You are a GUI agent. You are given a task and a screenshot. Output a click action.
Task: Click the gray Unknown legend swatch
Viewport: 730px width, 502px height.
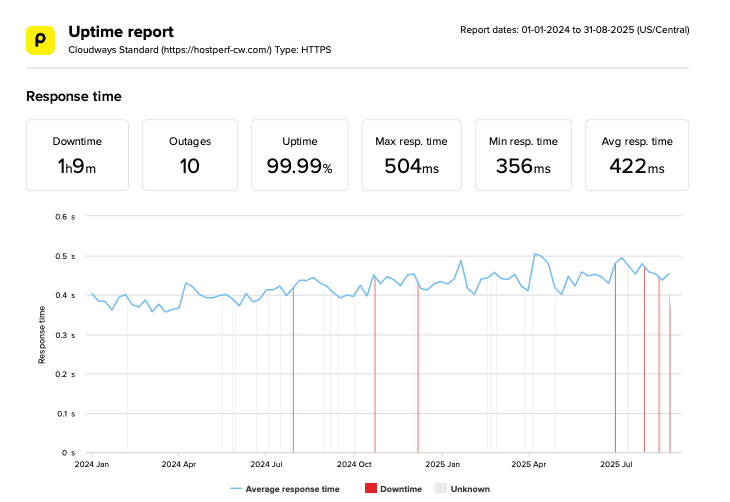click(x=439, y=489)
